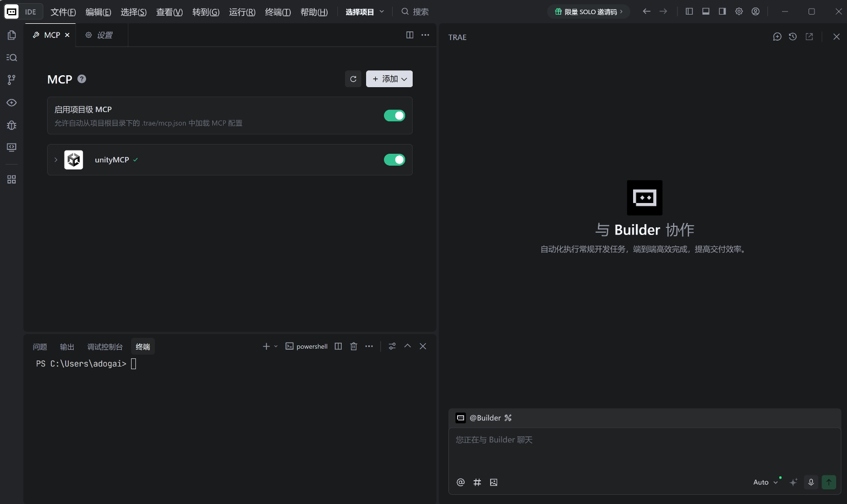
Task: Close the TRAE chat panel
Action: pyautogui.click(x=836, y=37)
